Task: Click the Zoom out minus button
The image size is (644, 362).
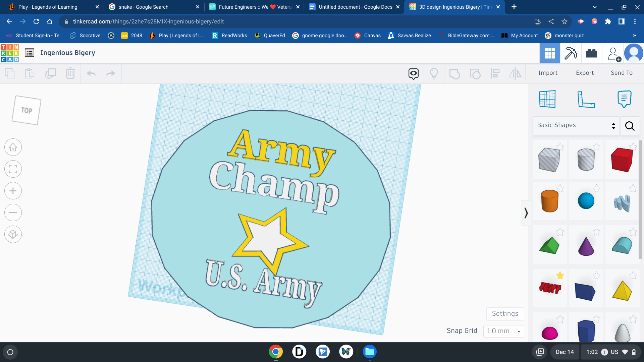Action: pos(13,213)
